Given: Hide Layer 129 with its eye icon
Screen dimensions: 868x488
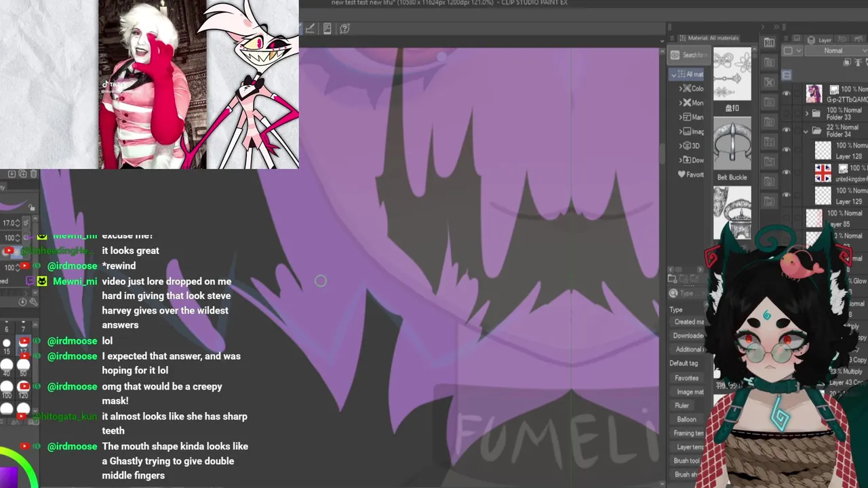Looking at the screenshot, I should [x=787, y=196].
